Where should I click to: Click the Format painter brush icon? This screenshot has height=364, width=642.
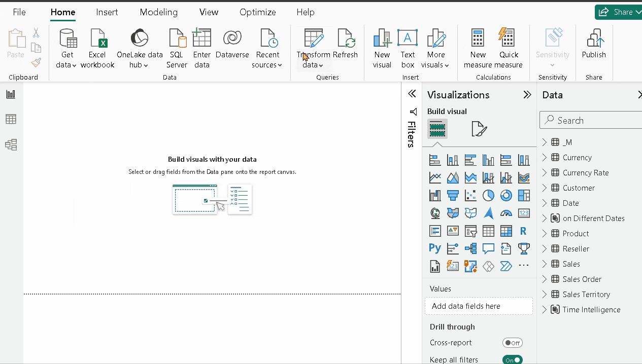(36, 62)
